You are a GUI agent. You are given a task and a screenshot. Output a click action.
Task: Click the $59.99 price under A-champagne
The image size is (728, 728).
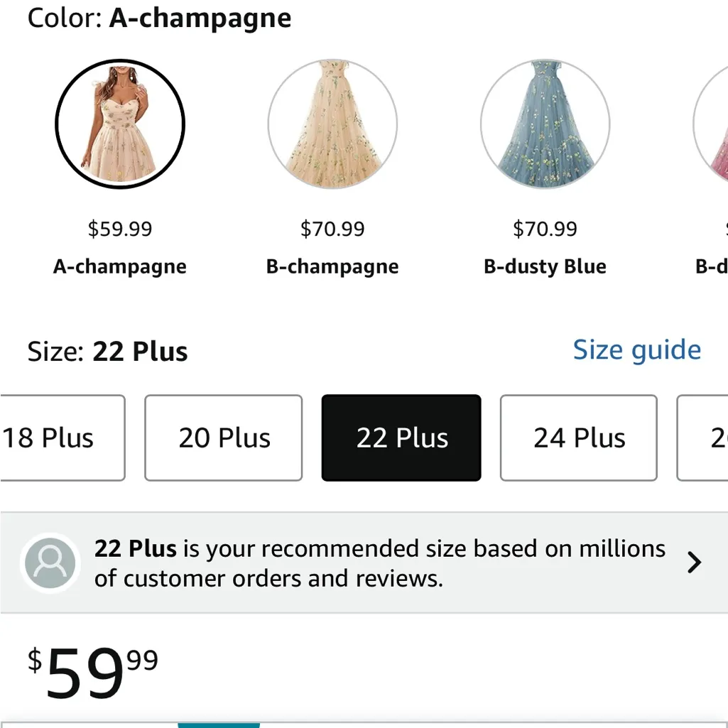pos(119,229)
